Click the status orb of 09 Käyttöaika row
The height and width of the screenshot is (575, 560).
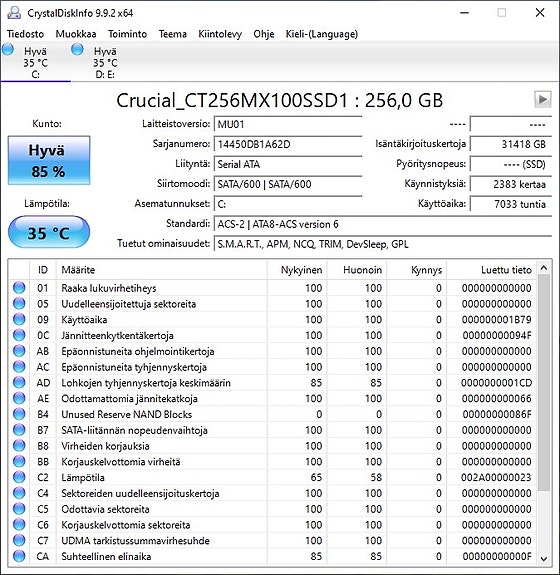19,319
